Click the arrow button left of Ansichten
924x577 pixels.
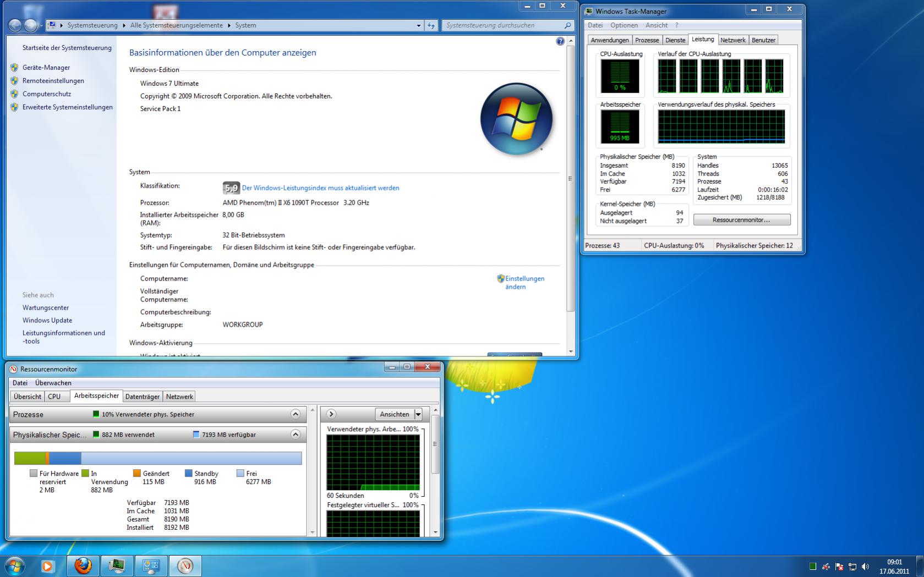click(x=331, y=414)
